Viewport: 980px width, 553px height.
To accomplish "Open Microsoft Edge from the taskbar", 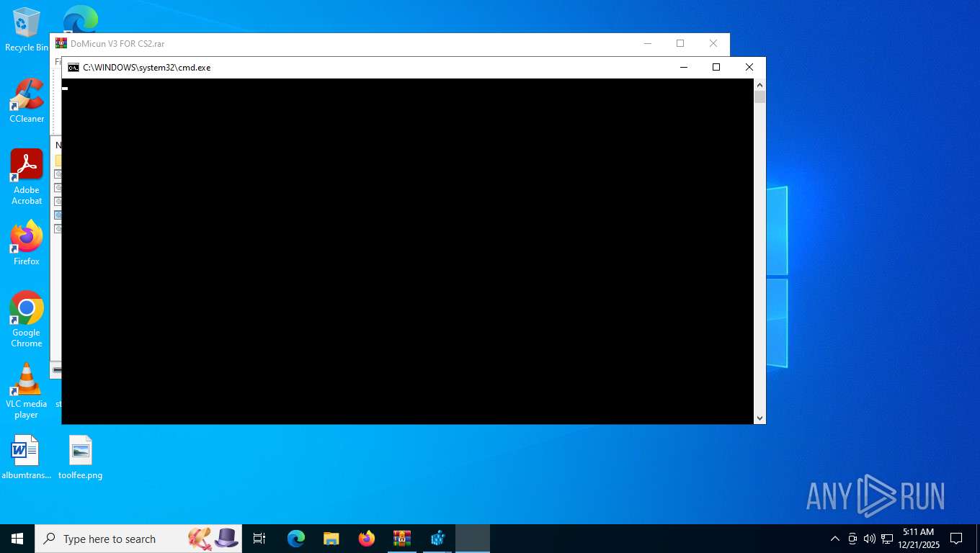I will [296, 539].
